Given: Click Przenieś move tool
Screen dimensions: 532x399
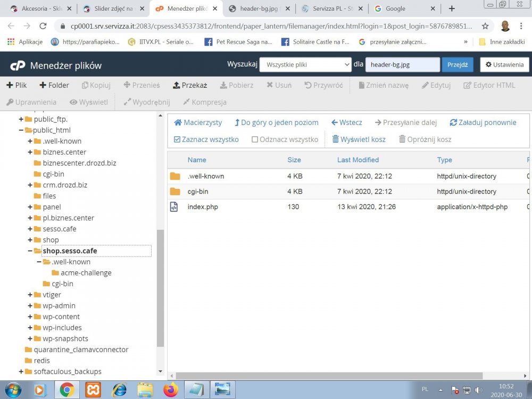Looking at the screenshot, I should click(142, 85).
